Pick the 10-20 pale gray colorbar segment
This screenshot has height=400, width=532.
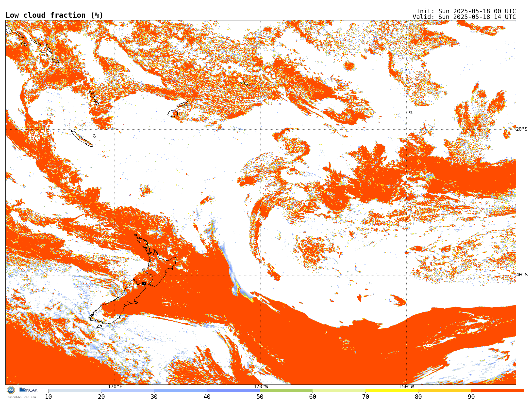point(75,391)
